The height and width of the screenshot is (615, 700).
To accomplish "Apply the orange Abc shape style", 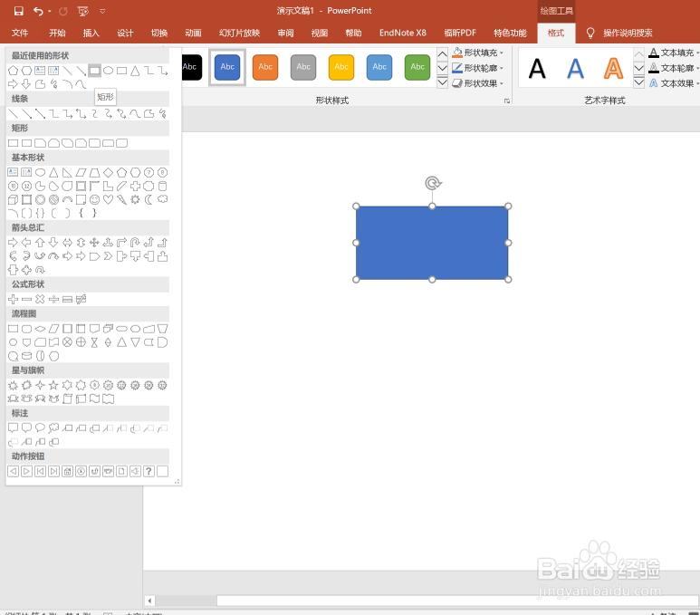I will (x=265, y=67).
